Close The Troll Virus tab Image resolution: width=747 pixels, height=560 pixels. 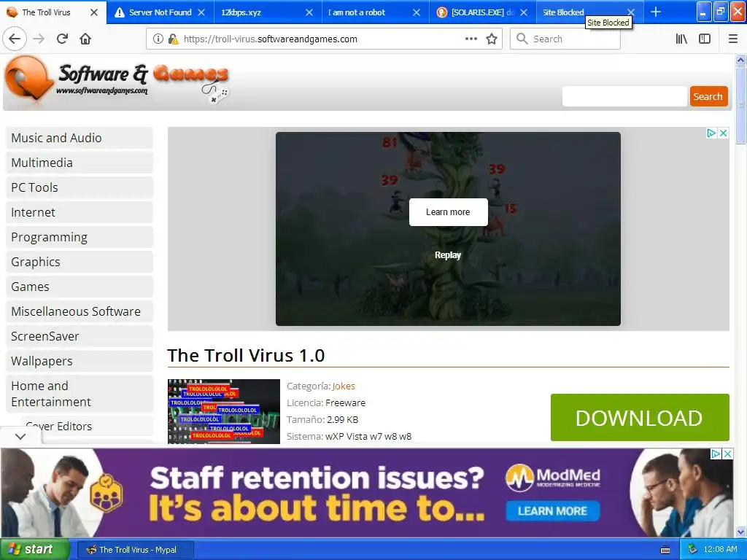94,12
